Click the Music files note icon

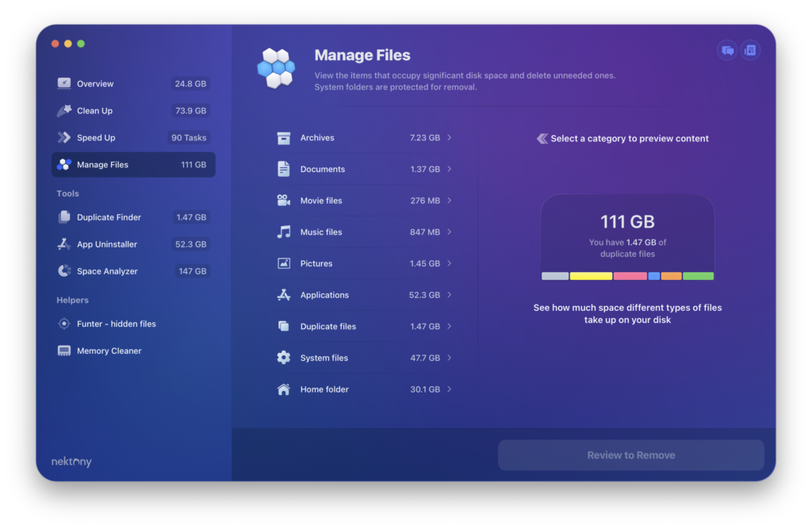coord(283,232)
